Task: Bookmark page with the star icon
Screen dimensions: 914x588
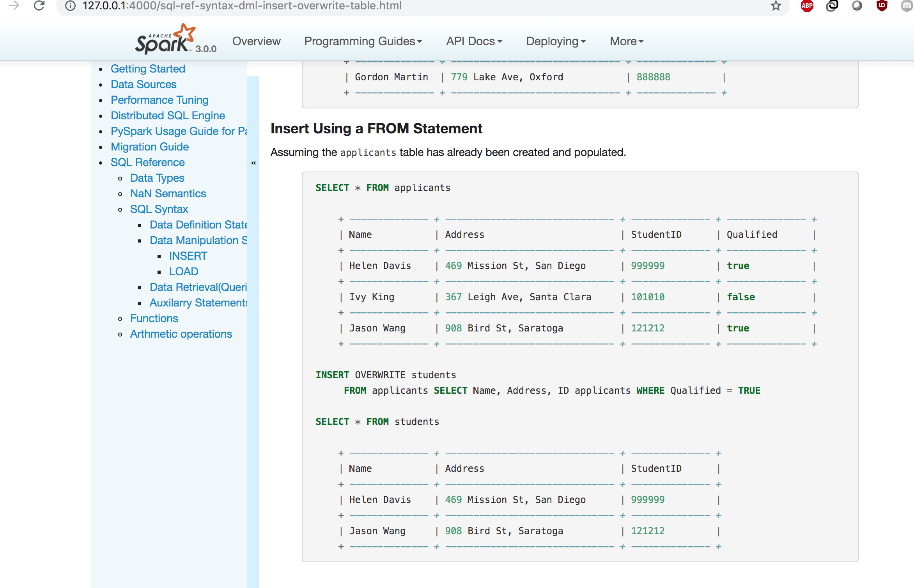Action: click(776, 5)
